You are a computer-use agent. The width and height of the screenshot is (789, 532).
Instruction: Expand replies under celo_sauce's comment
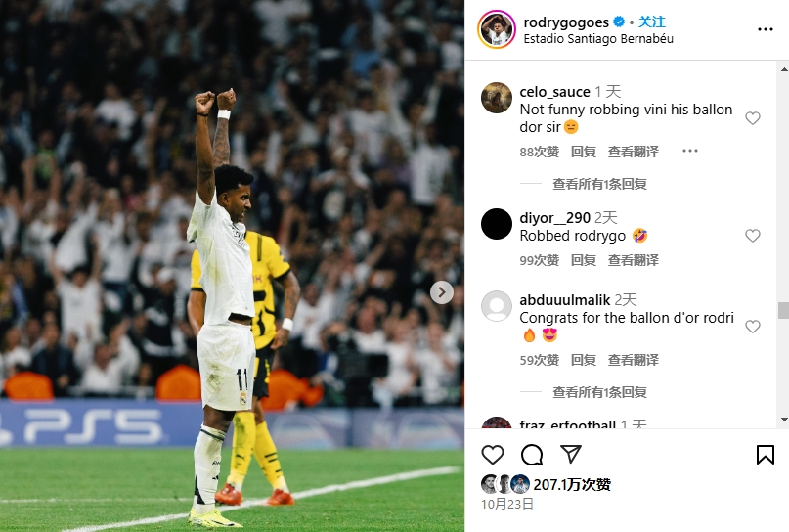(x=599, y=184)
